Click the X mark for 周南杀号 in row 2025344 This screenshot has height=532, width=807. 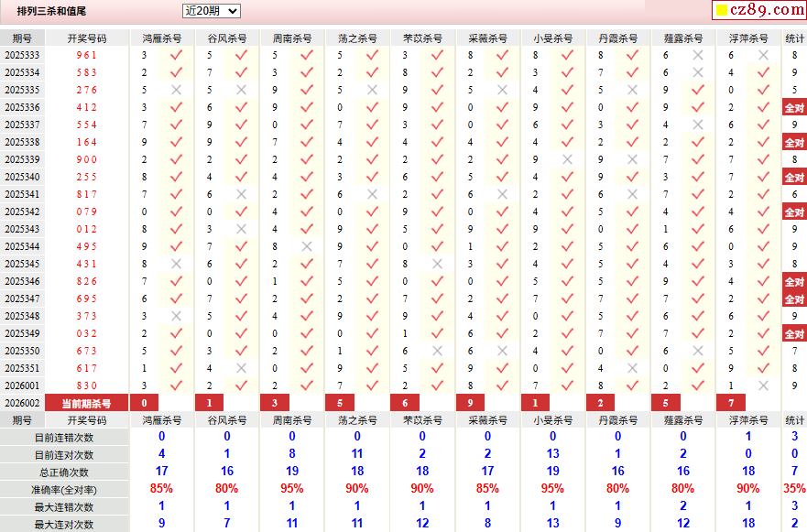pos(307,246)
